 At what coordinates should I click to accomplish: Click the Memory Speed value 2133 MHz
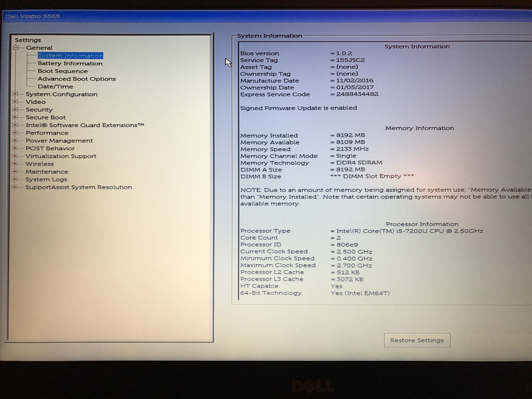click(352, 149)
